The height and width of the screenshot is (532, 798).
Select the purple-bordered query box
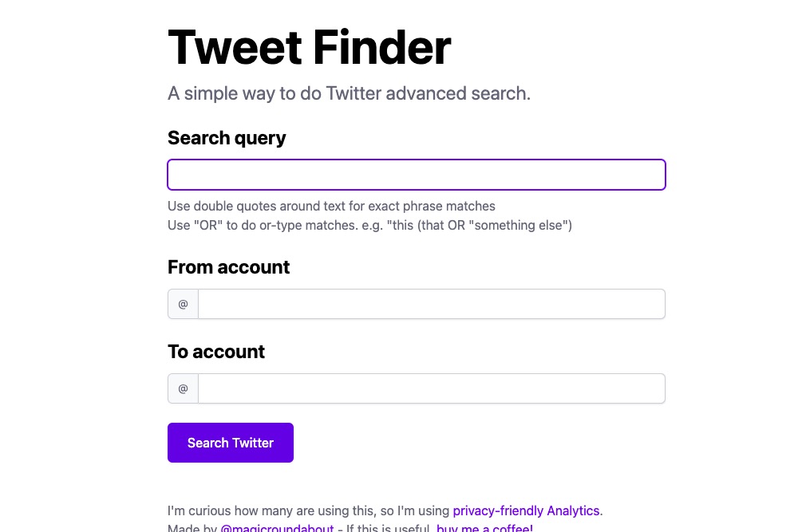click(x=415, y=174)
